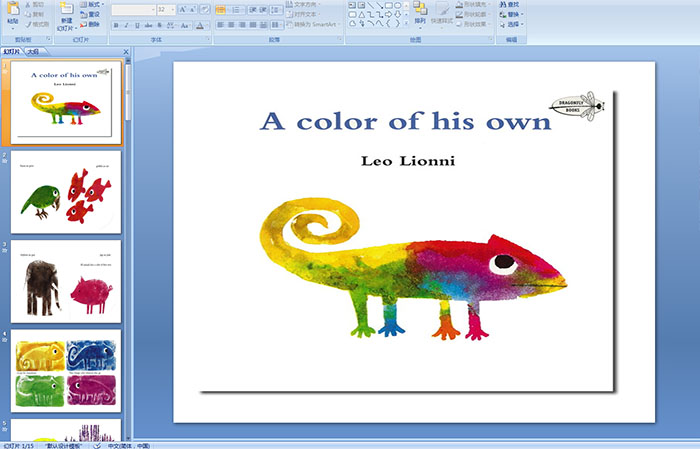Click the Distributed alignment icon
Viewport: 700px width, 449px height.
pyautogui.click(x=263, y=25)
